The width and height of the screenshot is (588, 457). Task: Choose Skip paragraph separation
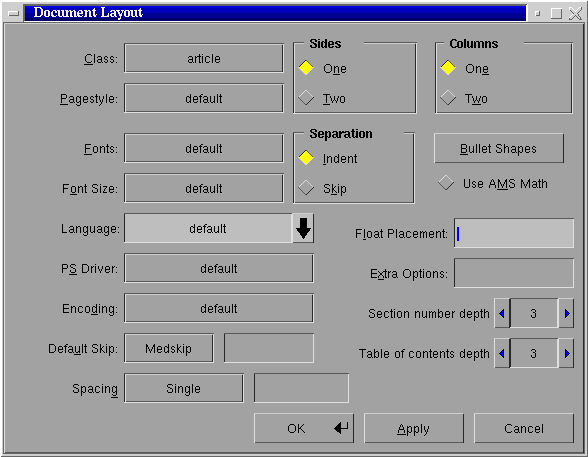(323, 188)
